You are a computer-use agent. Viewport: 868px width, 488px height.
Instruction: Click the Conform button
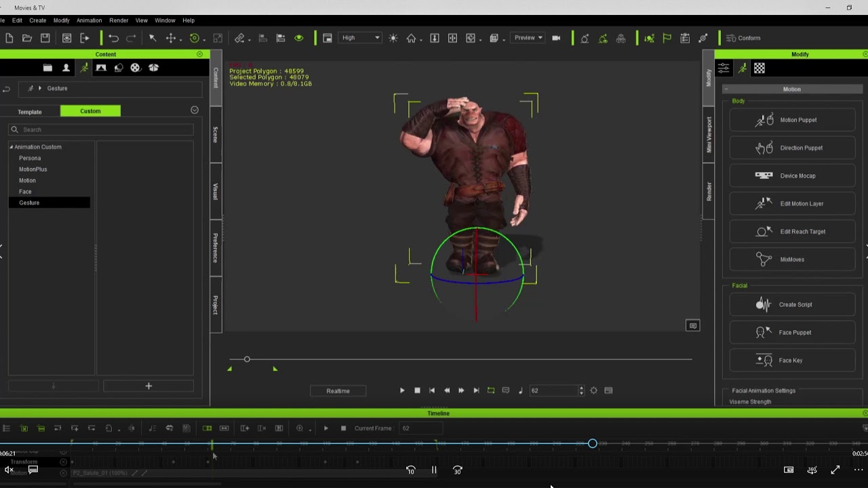[x=744, y=38]
